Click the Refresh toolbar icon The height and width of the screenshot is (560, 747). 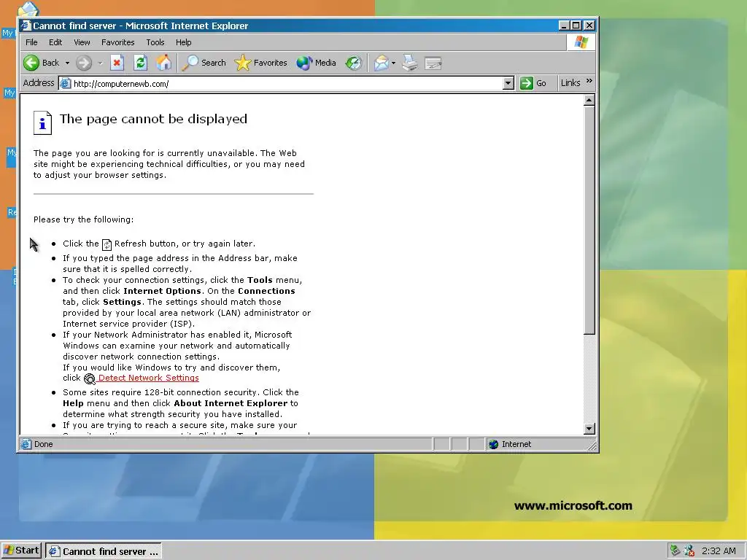140,63
